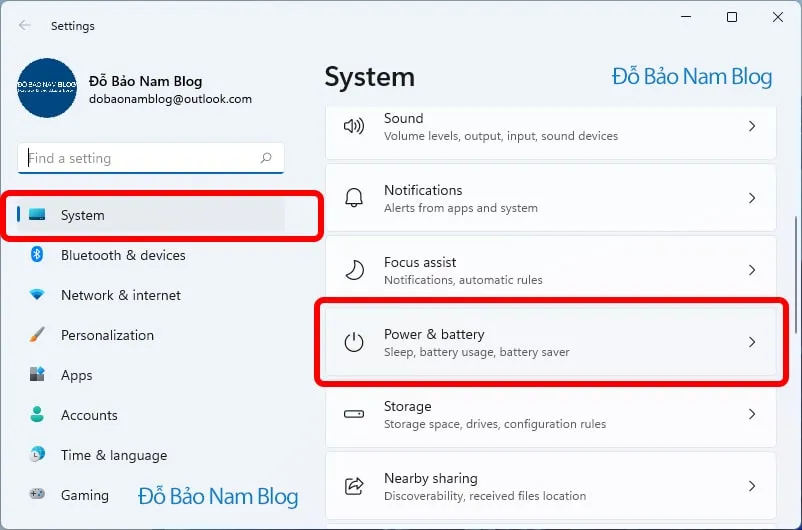Click the Find a setting search box

point(151,158)
